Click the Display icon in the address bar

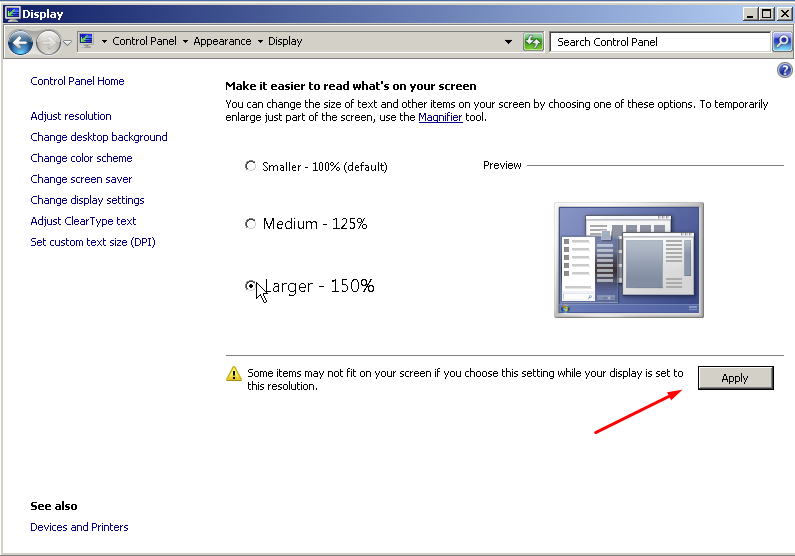[x=86, y=41]
